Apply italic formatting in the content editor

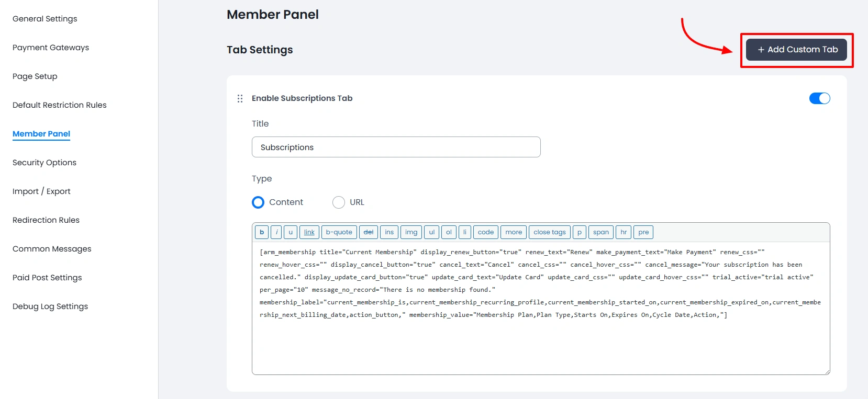pos(276,232)
